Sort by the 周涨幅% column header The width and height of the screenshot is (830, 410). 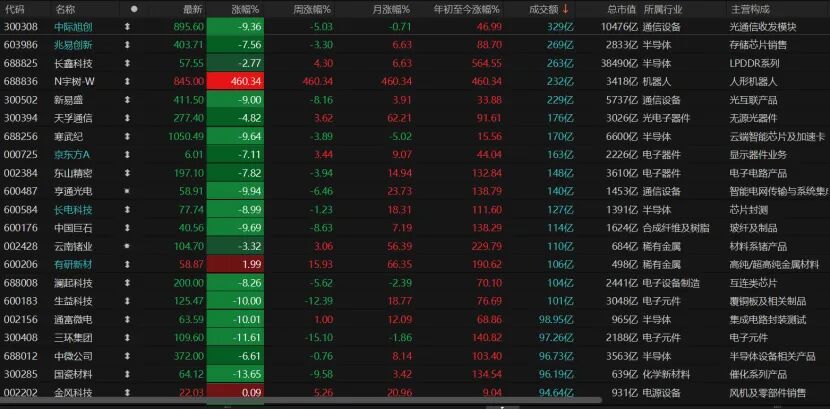click(x=312, y=9)
